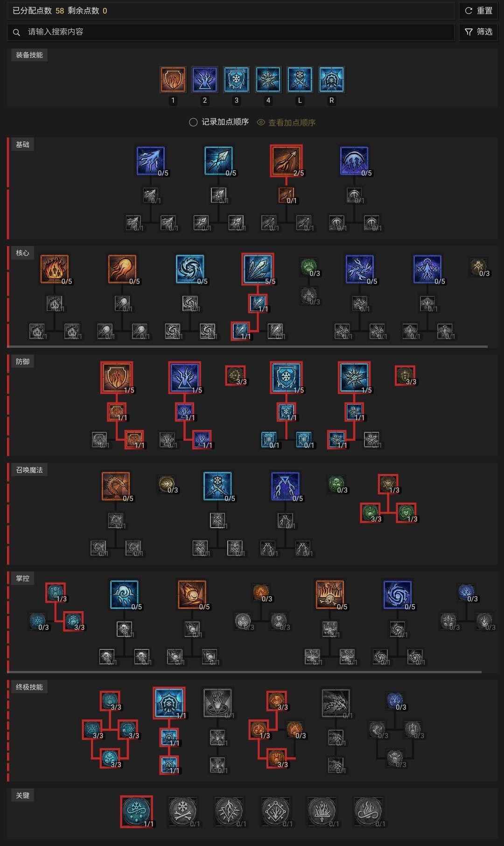
Task: Open the 筛选 filter menu
Action: [478, 32]
